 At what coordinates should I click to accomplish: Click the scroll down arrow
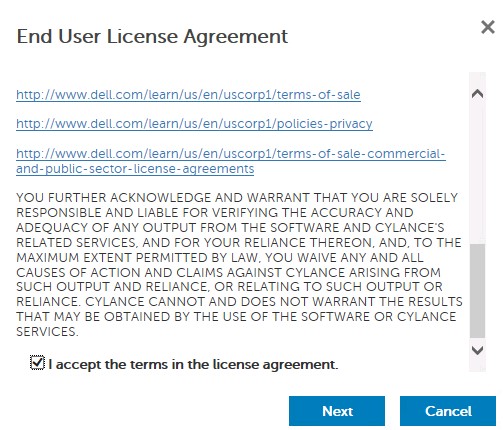(477, 350)
